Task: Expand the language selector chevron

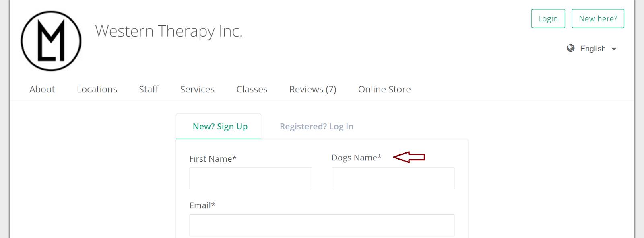Action: (x=615, y=49)
